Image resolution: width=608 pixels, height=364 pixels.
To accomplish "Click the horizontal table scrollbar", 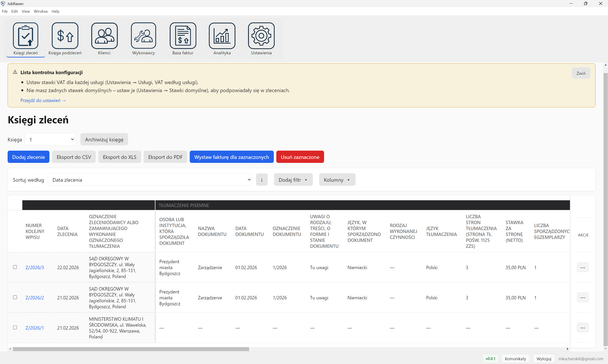I will [131, 349].
